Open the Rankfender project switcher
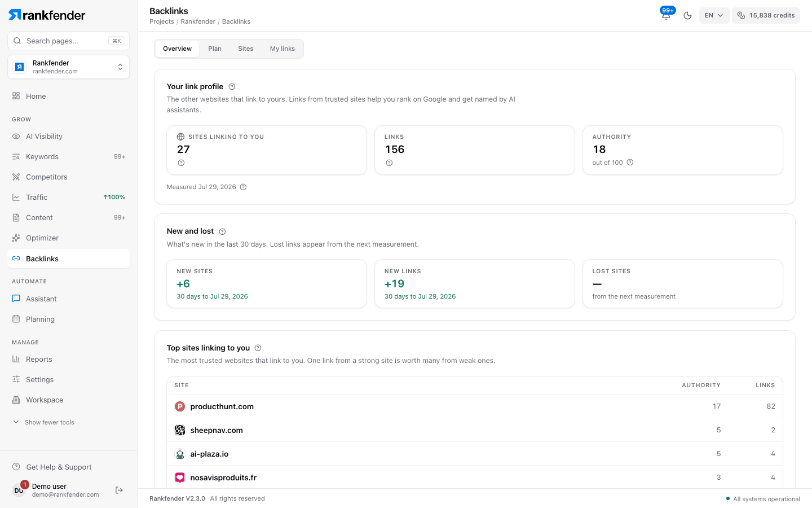 click(x=69, y=67)
